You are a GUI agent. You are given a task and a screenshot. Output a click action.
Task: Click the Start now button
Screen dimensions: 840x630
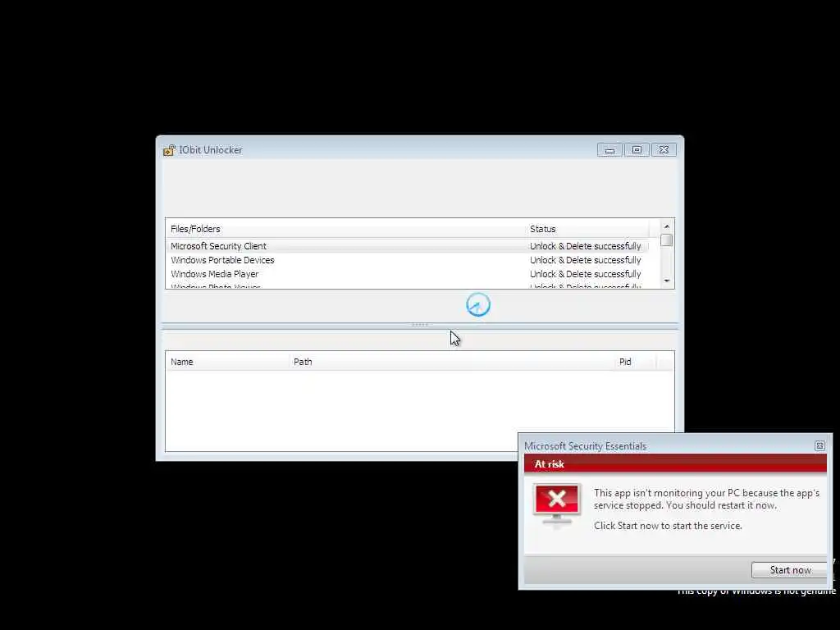[790, 570]
